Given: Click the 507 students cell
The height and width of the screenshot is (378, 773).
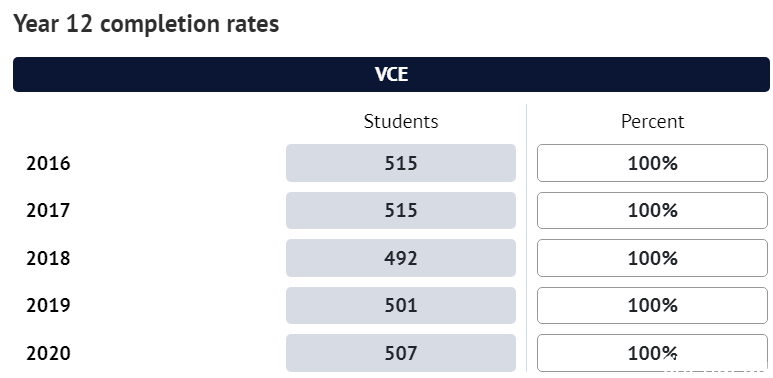Looking at the screenshot, I should point(401,353).
